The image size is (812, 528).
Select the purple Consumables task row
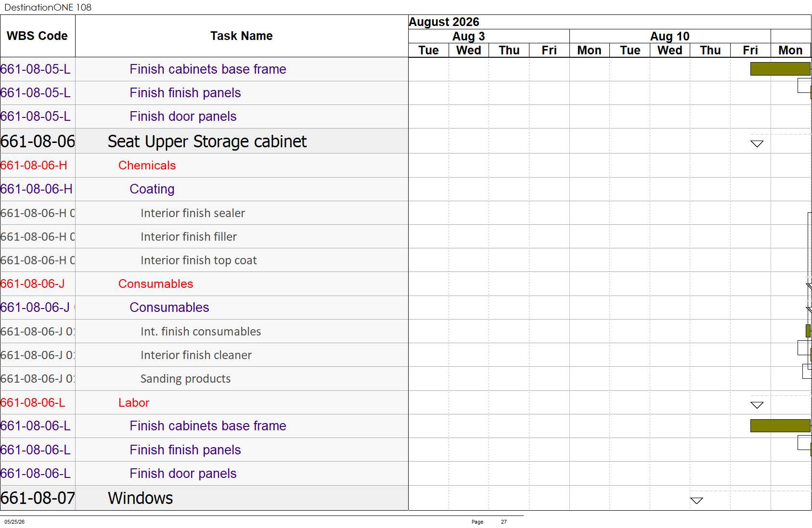pyautogui.click(x=169, y=308)
